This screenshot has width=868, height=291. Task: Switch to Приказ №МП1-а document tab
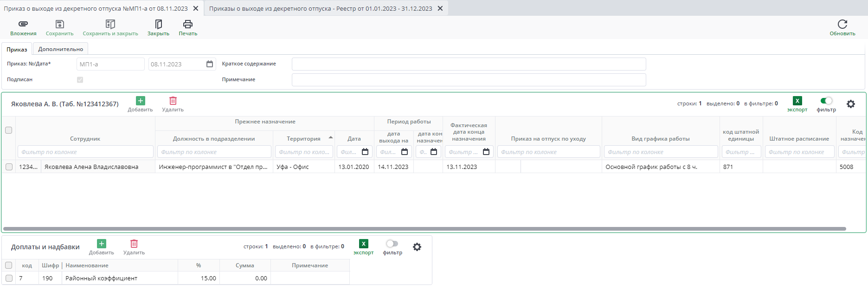click(x=96, y=8)
